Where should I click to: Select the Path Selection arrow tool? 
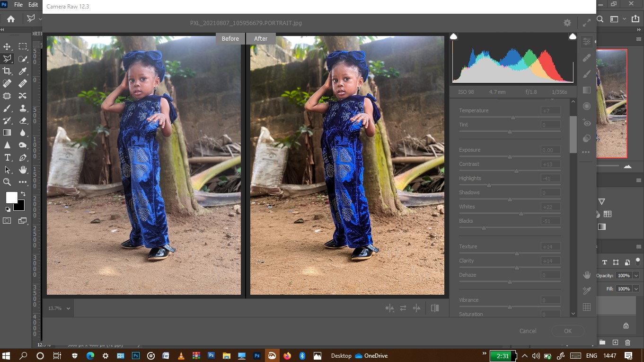(7, 170)
